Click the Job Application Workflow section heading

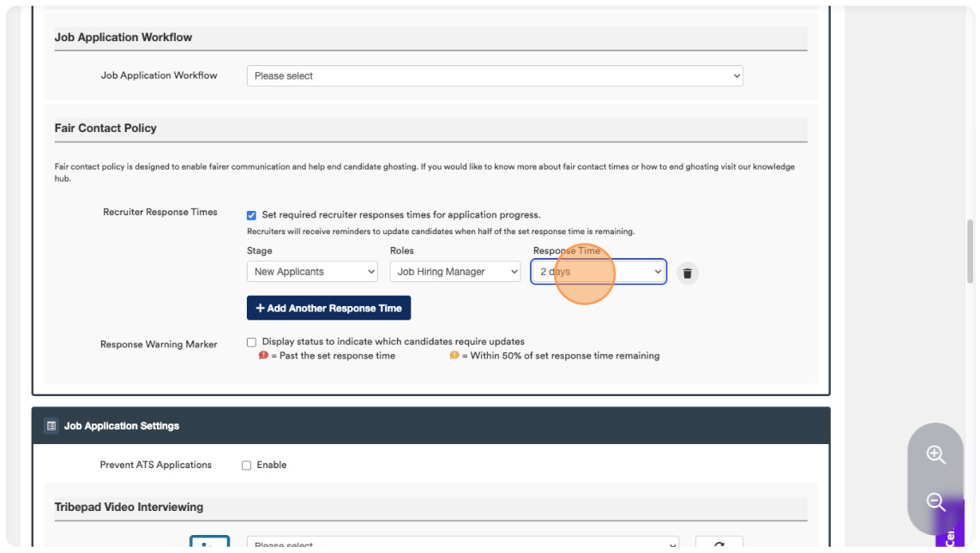point(123,38)
